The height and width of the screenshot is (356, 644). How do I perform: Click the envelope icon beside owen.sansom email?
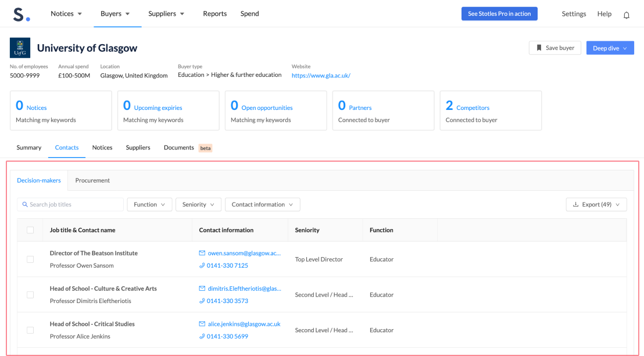[x=202, y=253]
